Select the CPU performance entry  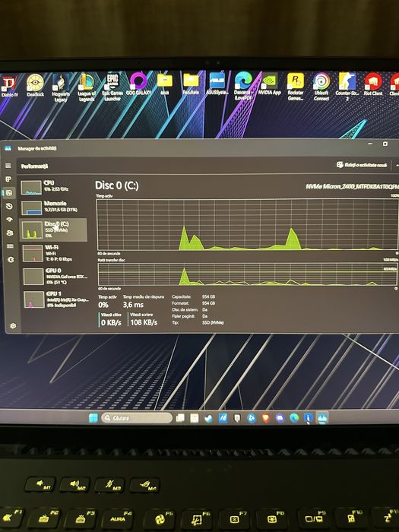tap(54, 187)
